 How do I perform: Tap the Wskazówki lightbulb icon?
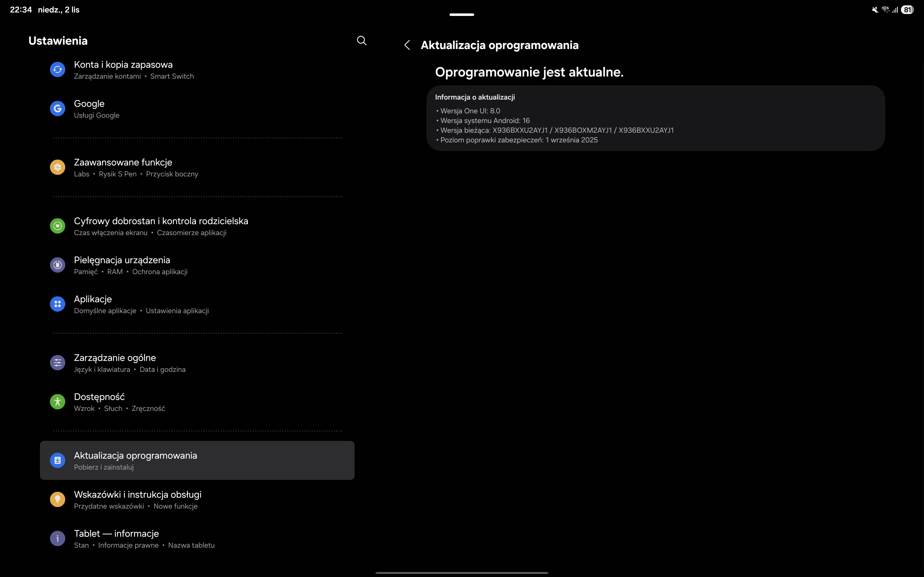tap(58, 499)
